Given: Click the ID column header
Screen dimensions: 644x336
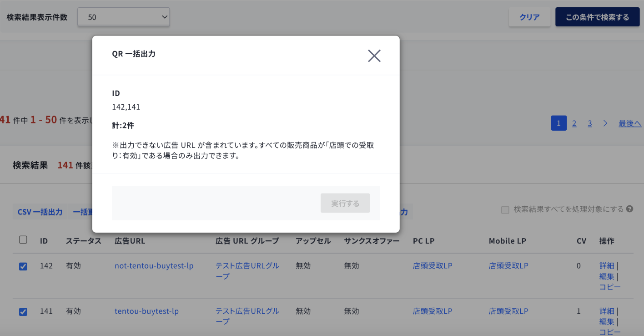Looking at the screenshot, I should pos(44,241).
